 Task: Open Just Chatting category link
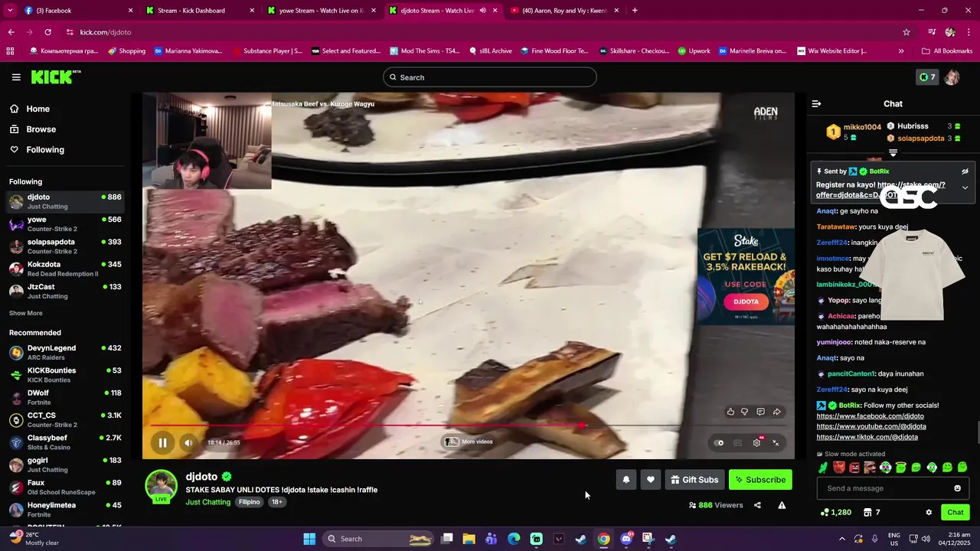coord(208,502)
